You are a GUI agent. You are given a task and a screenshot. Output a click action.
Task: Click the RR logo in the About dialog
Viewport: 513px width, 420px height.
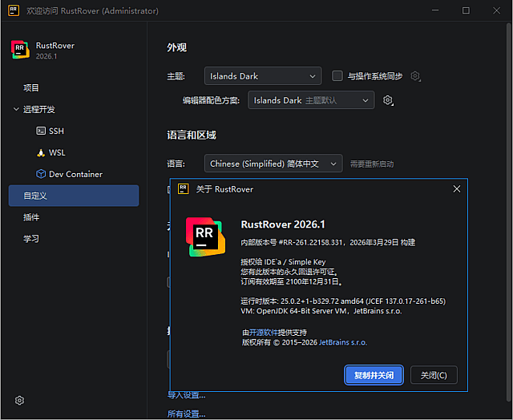(206, 236)
